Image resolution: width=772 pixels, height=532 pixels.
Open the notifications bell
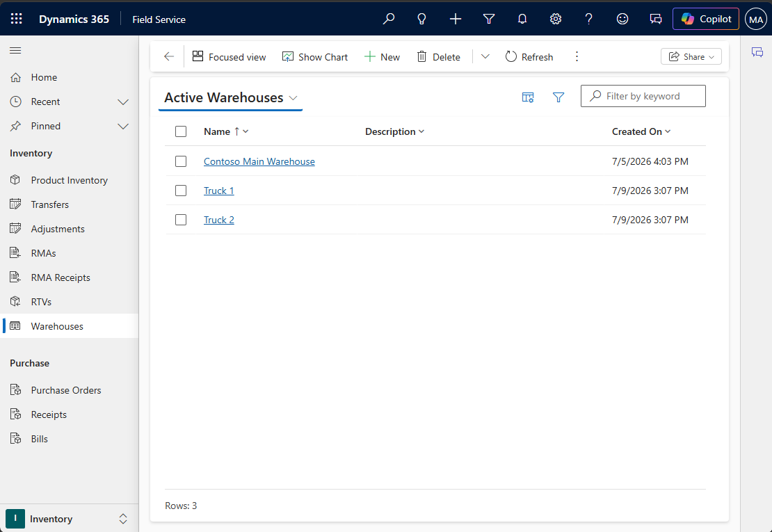[x=522, y=19]
